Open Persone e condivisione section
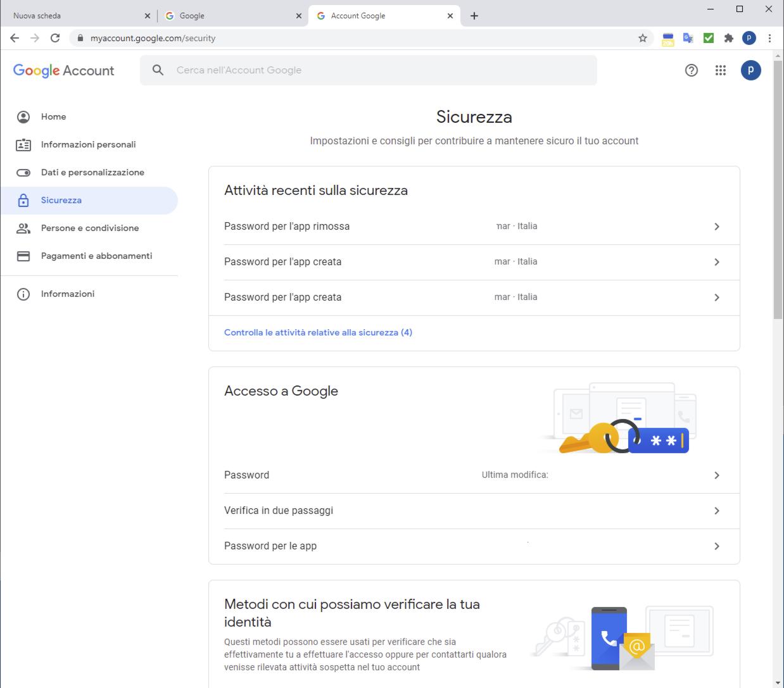 point(89,228)
